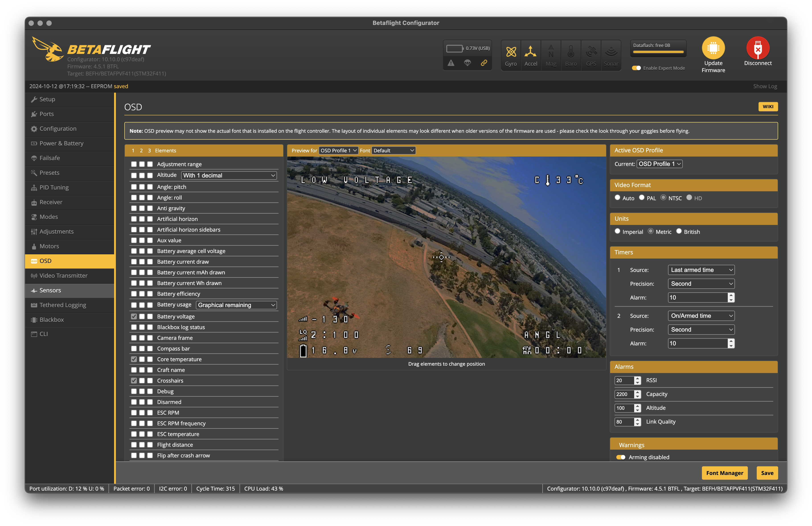
Task: Open the Ports tab
Action: click(70, 114)
